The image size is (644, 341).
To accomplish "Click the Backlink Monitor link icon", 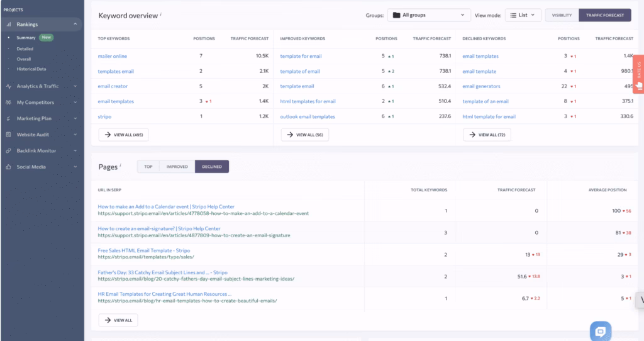I will [9, 151].
